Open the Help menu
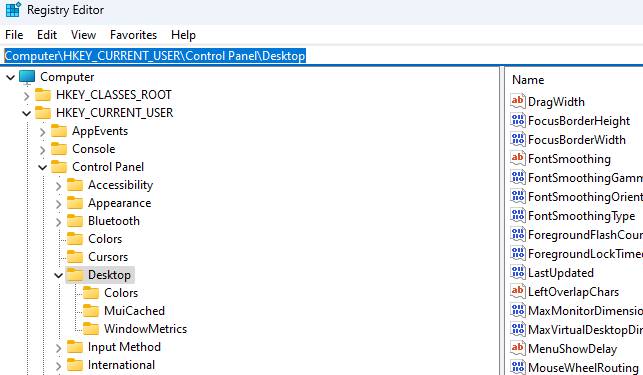This screenshot has width=643, height=375. click(x=183, y=35)
